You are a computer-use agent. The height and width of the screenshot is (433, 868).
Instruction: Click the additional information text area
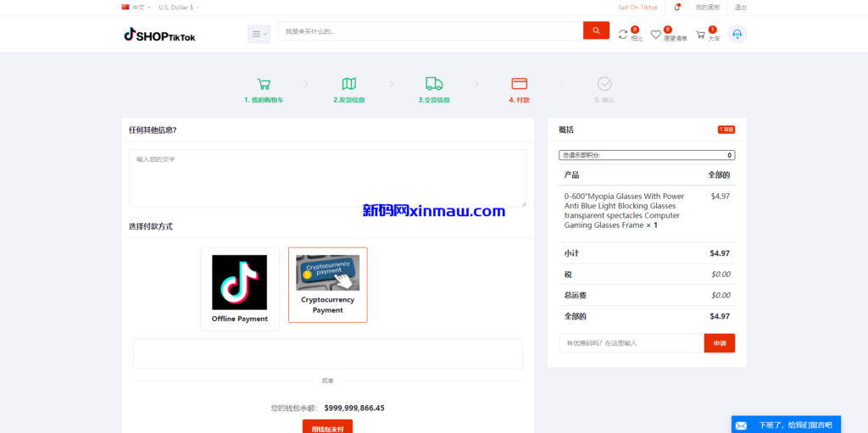click(x=328, y=178)
